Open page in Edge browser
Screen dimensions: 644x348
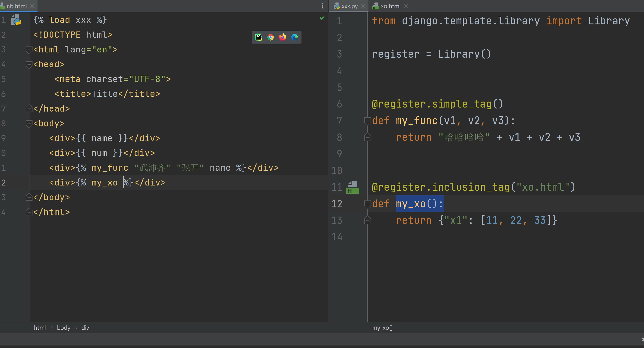[295, 37]
